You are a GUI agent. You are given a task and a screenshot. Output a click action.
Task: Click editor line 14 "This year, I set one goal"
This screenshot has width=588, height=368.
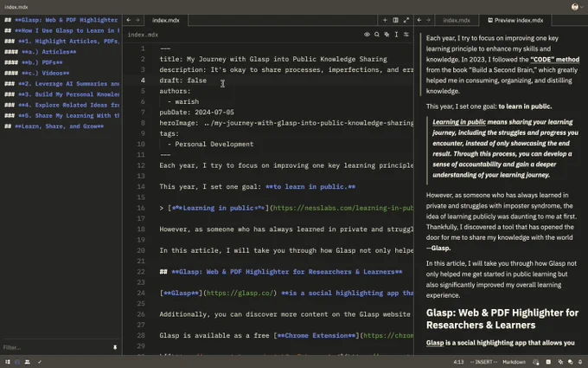click(258, 187)
